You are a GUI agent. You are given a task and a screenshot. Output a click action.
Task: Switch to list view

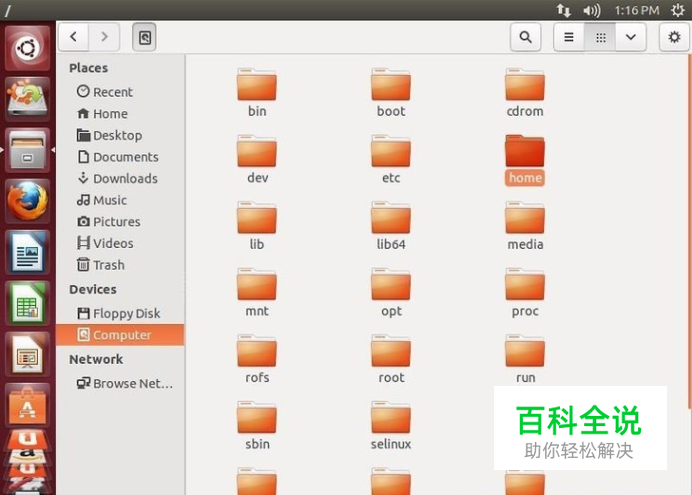(569, 37)
